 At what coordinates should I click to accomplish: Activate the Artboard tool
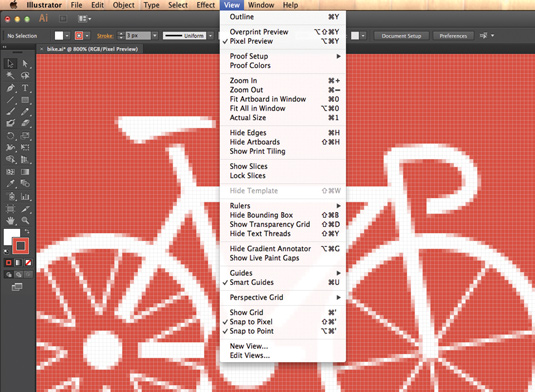[10, 208]
